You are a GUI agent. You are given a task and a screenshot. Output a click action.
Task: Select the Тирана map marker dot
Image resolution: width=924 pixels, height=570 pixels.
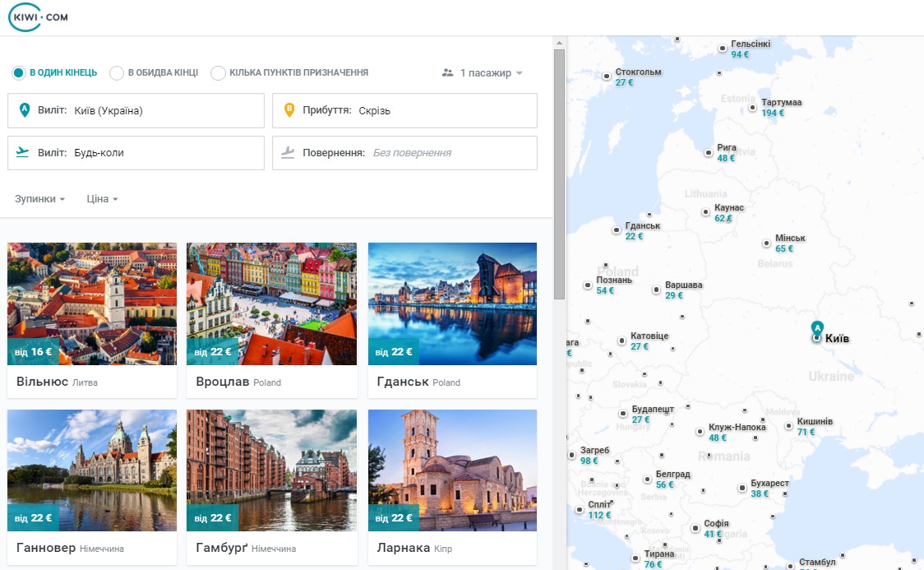635,558
